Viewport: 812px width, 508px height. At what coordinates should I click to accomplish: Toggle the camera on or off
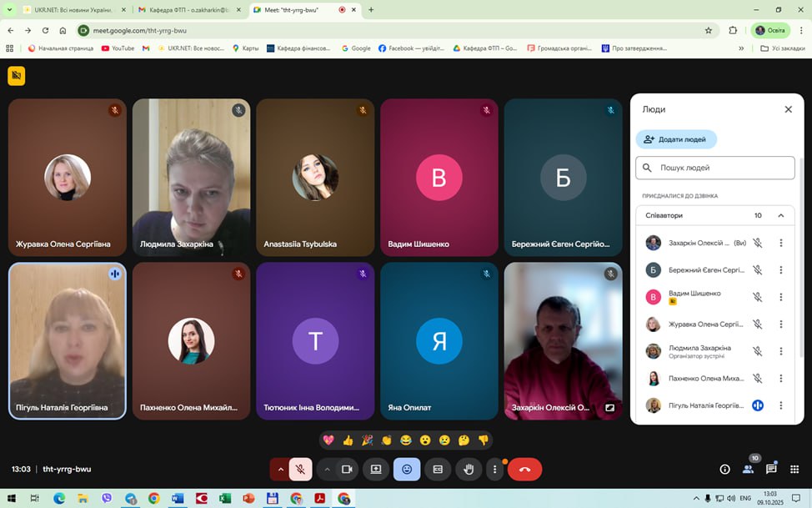tap(347, 470)
